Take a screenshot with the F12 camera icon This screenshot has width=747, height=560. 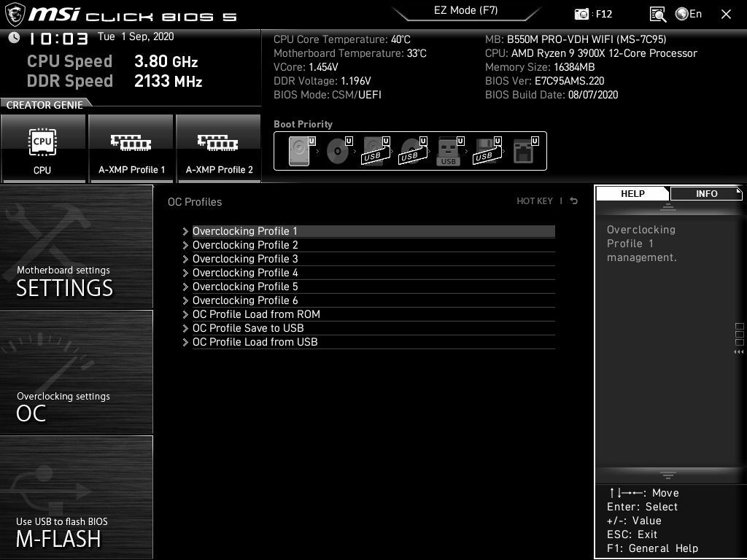tap(581, 15)
